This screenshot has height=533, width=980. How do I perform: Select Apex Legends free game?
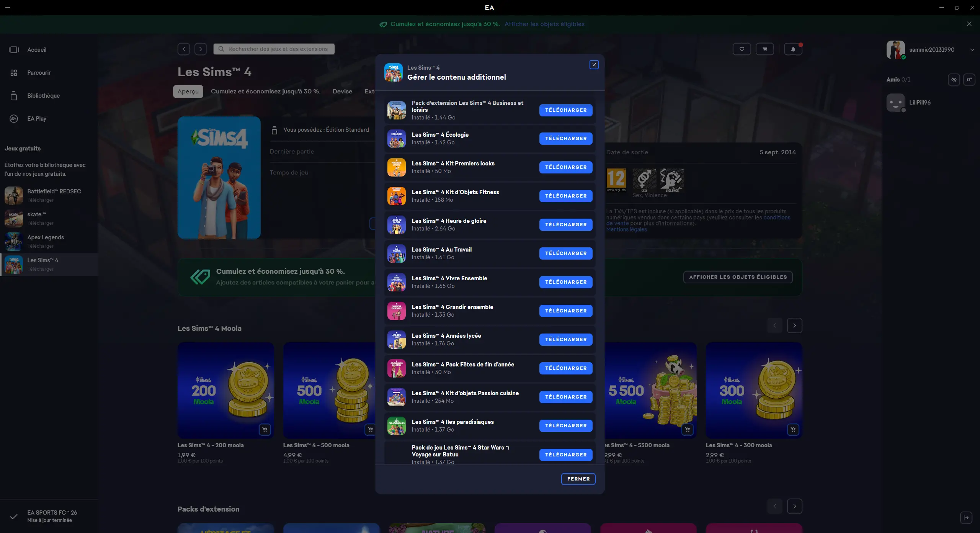pos(49,241)
